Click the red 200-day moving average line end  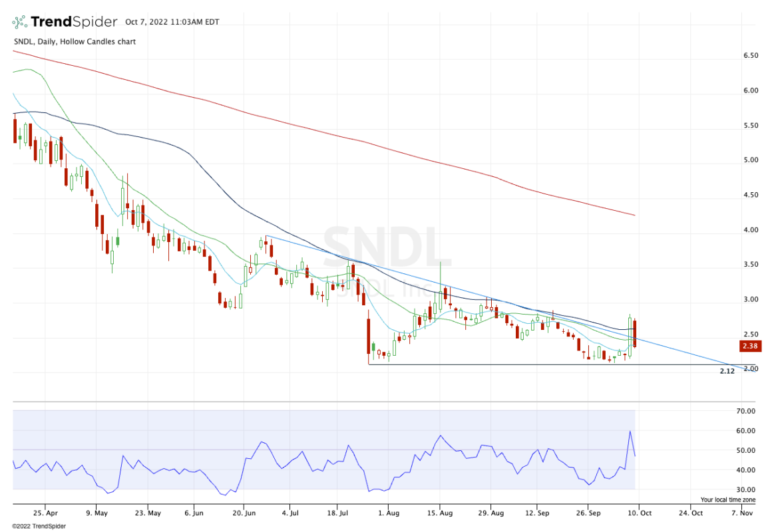coord(634,215)
